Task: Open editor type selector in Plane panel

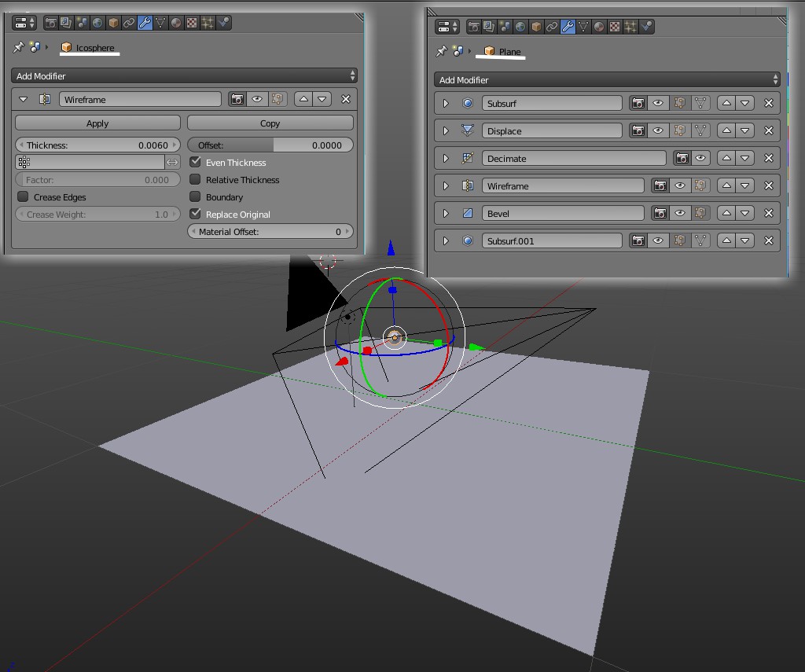Action: [x=447, y=27]
